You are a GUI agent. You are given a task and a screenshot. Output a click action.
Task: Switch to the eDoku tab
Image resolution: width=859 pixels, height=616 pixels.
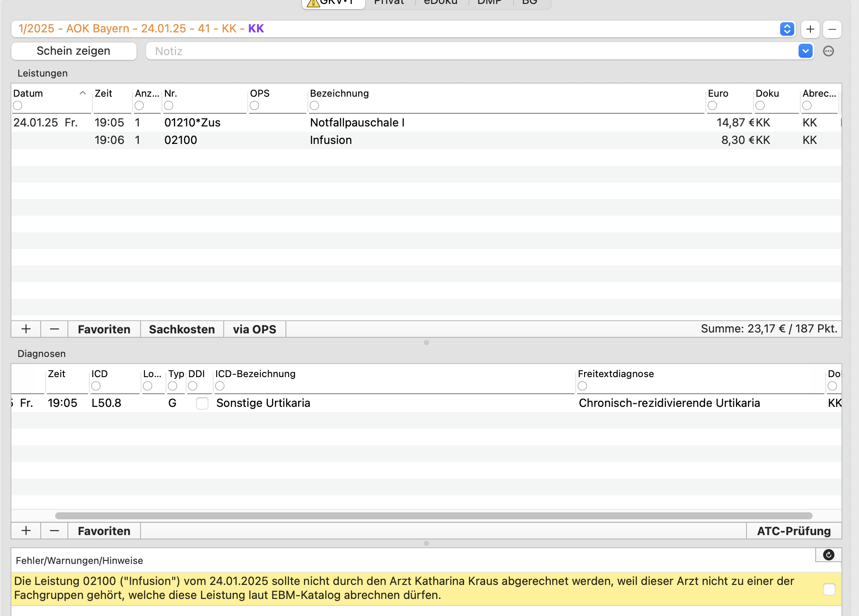coord(440,3)
